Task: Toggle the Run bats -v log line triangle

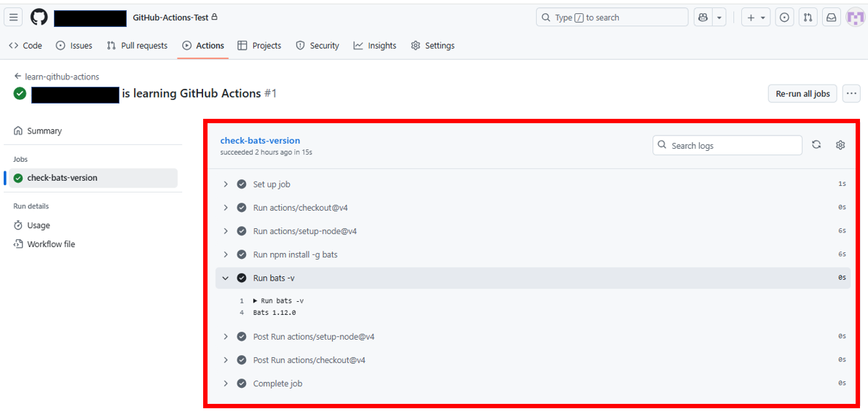Action: coord(255,301)
